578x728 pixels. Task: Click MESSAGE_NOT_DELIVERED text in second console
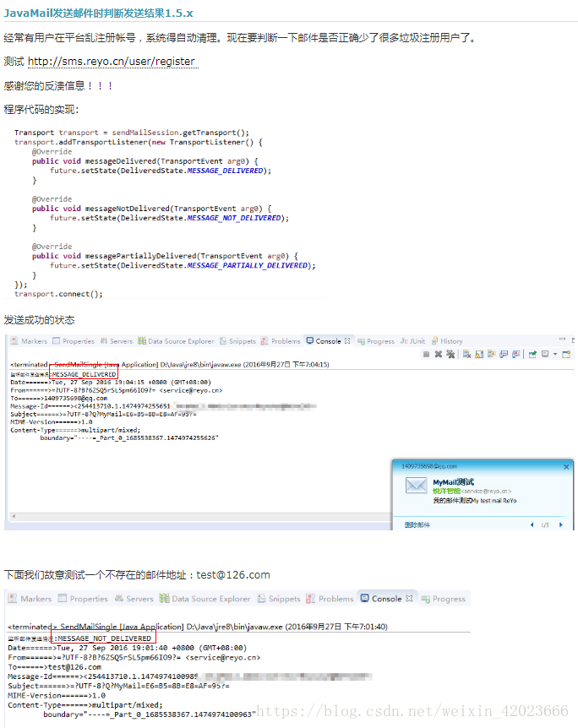point(104,638)
